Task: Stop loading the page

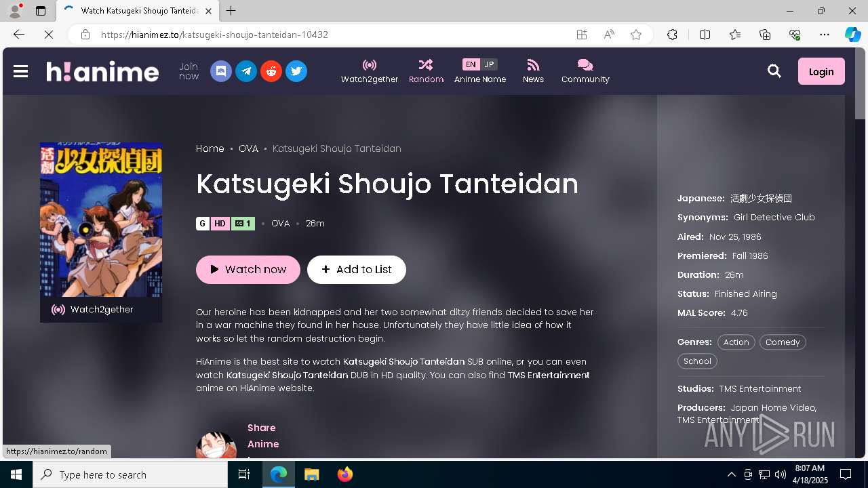Action: tap(48, 35)
